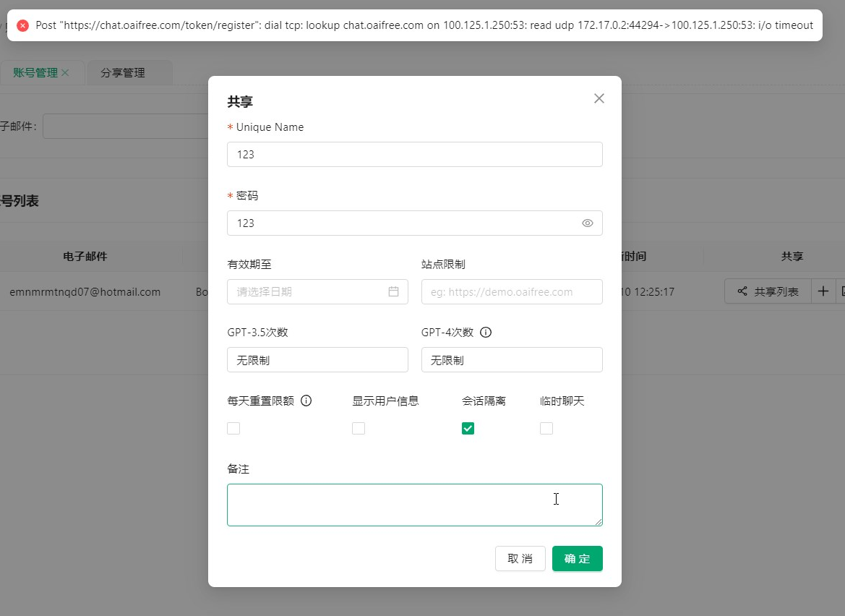Screen dimensions: 845x616
Task: Focus the 密码 input field
Action: tap(414, 223)
